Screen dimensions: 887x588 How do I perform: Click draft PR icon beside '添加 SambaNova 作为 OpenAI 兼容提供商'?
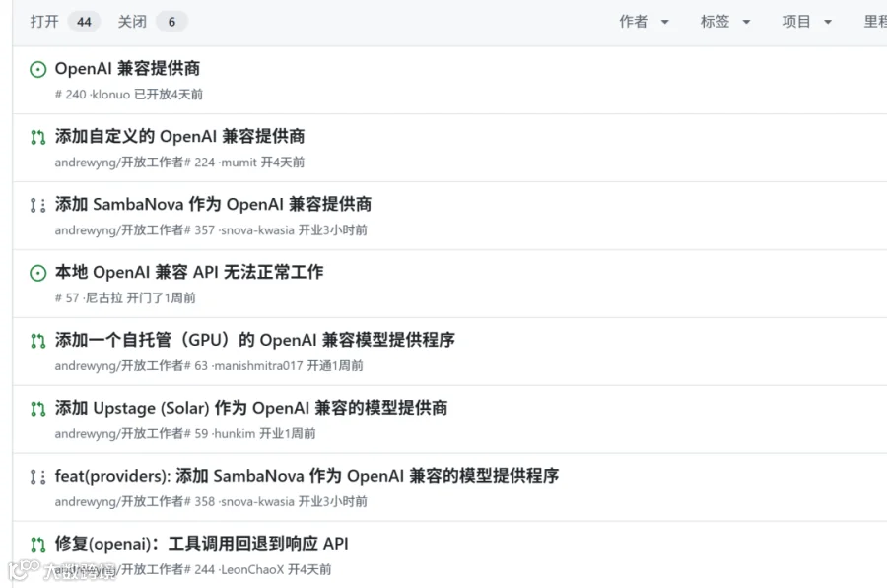[x=37, y=205]
